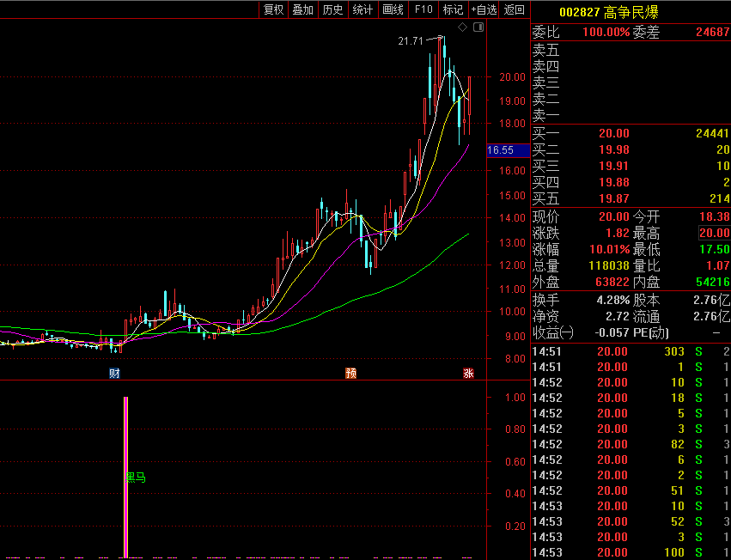Click the 收益(一) value -0.057
The height and width of the screenshot is (560, 731).
pyautogui.click(x=612, y=333)
